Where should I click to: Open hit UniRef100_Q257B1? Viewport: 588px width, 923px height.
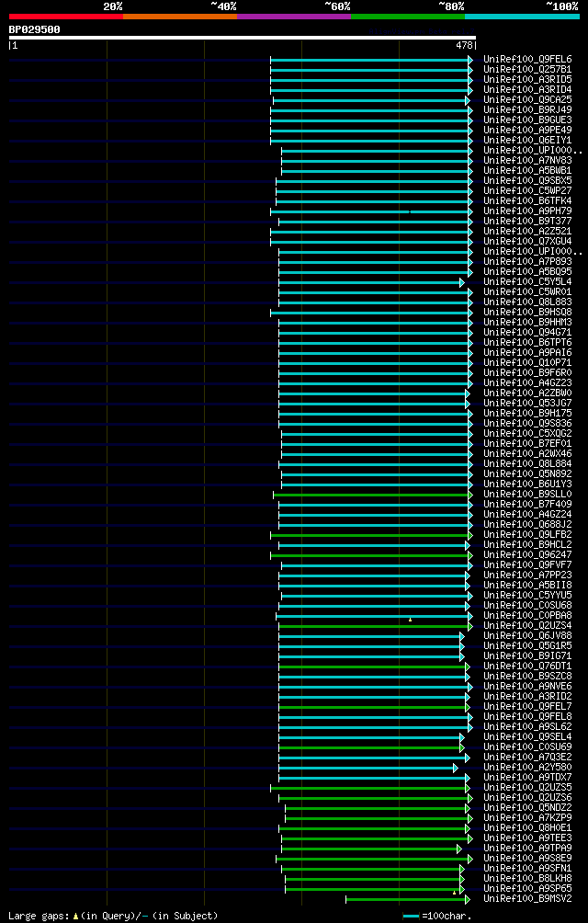[527, 70]
